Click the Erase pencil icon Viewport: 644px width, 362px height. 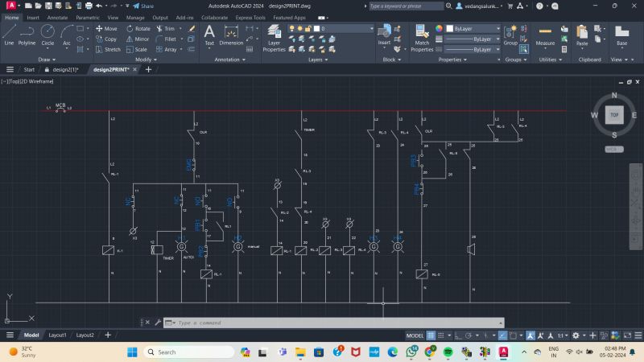pos(192,29)
